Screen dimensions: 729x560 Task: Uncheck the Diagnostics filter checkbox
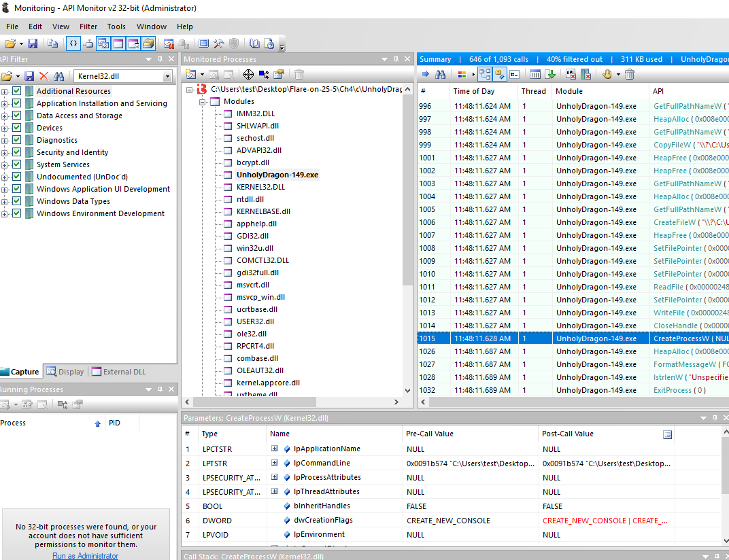[18, 139]
